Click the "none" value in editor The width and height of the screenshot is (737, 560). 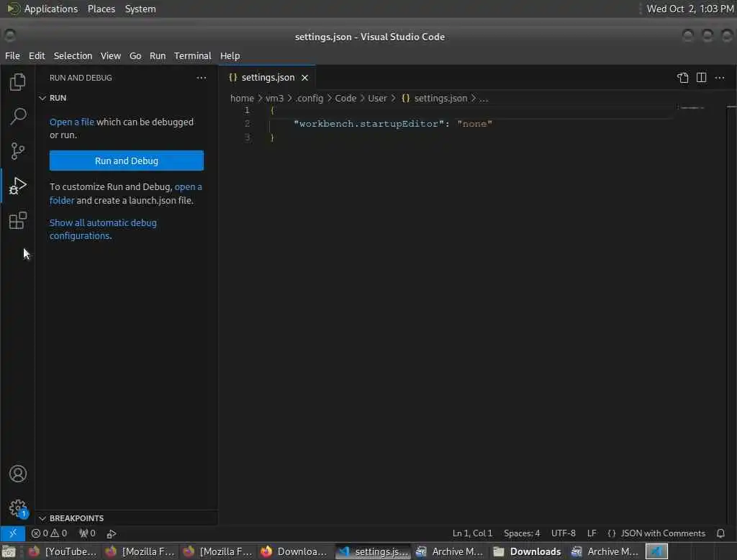[x=474, y=124]
